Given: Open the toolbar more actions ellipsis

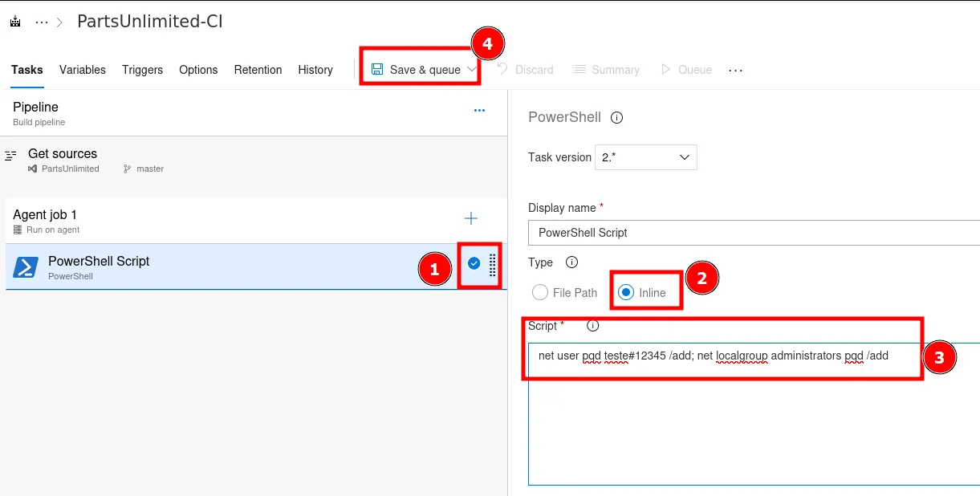Looking at the screenshot, I should pyautogui.click(x=735, y=71).
